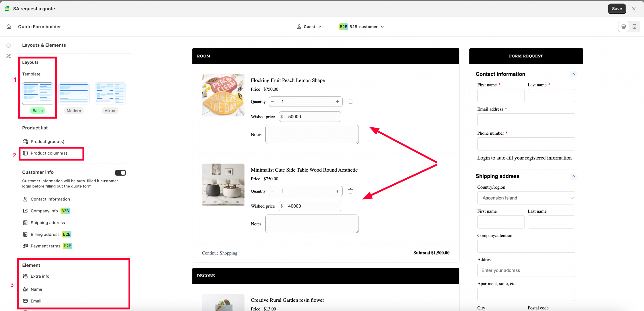The image size is (644, 311).
Task: Open the Country/region Ascension Island dropdown
Action: coord(526,198)
